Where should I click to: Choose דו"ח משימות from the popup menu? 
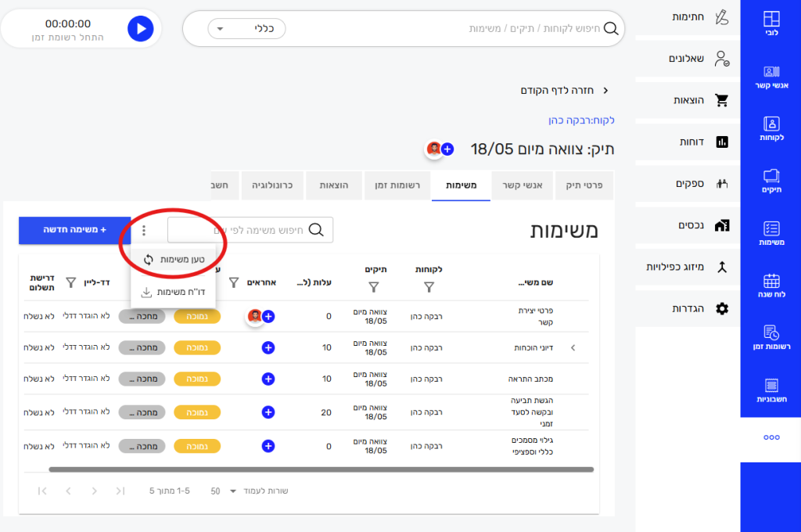pos(173,292)
